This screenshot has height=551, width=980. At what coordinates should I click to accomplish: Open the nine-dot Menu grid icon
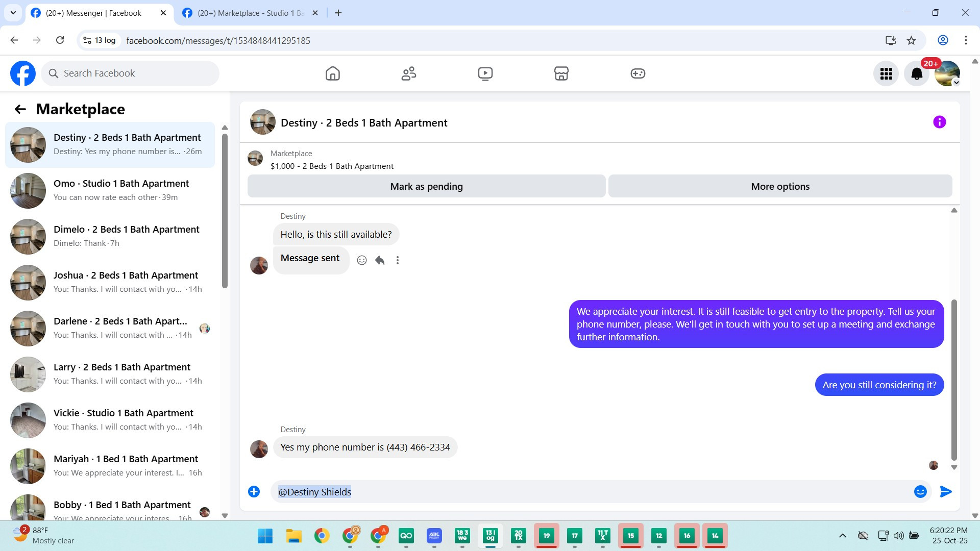point(886,74)
